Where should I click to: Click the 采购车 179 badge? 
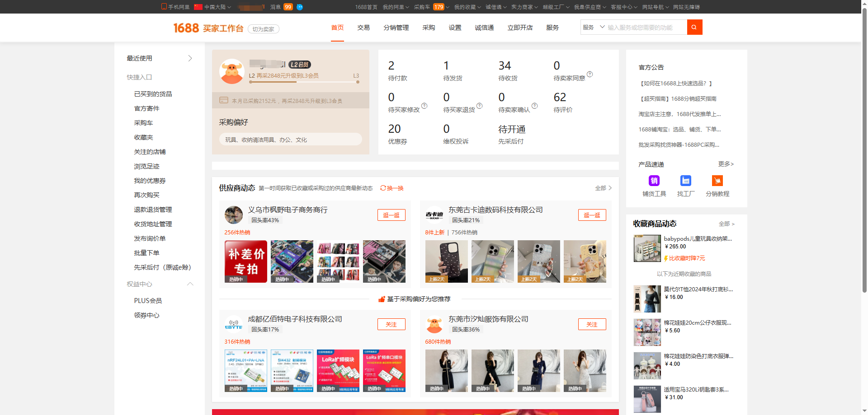pos(439,7)
